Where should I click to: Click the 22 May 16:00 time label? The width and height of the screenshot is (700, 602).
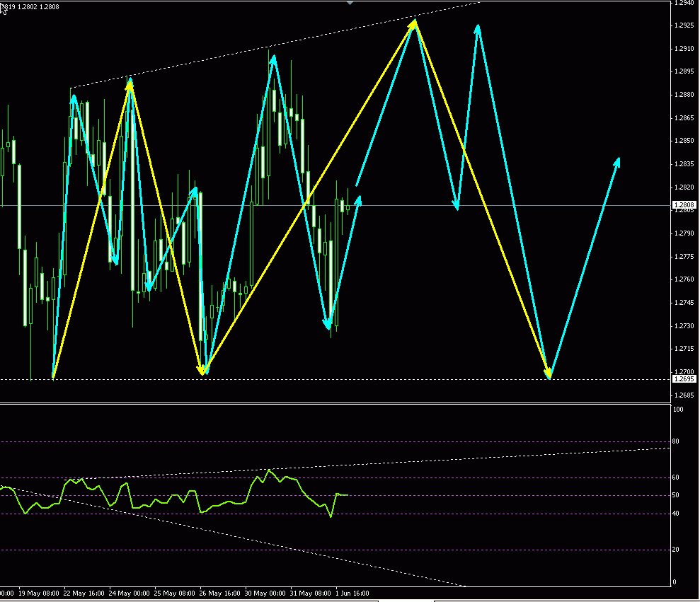coord(84,593)
